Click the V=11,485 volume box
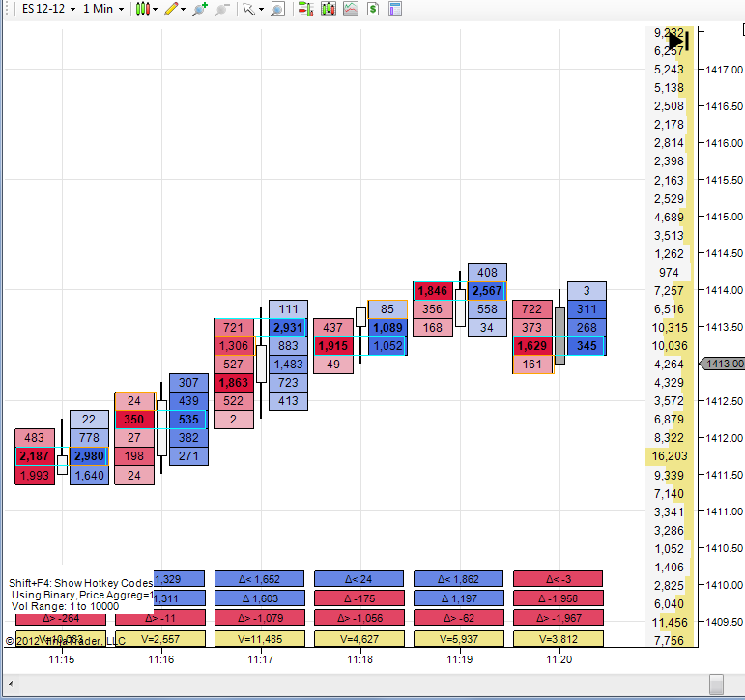The width and height of the screenshot is (745, 700). tap(260, 639)
